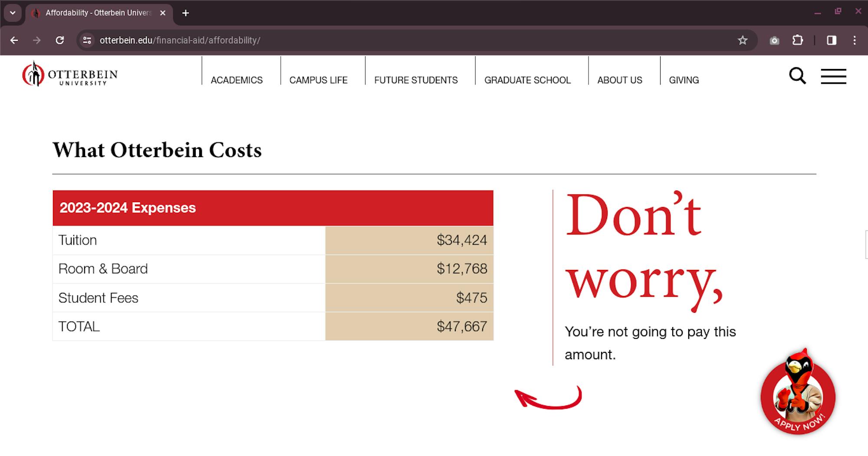Close the Affordability tab

(x=163, y=13)
